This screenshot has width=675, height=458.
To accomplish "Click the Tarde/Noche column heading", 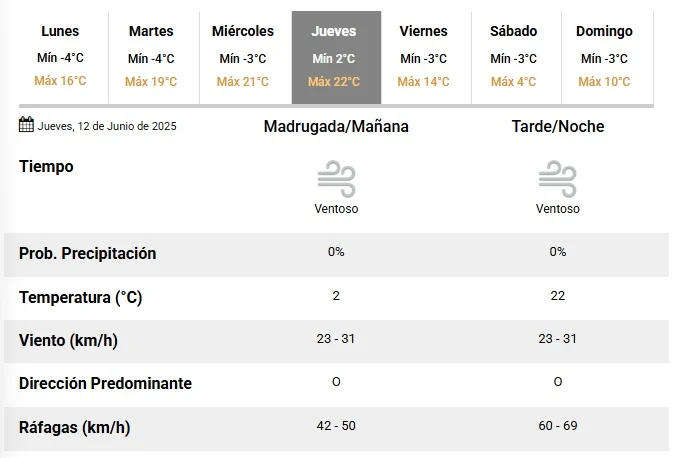I will coord(558,127).
